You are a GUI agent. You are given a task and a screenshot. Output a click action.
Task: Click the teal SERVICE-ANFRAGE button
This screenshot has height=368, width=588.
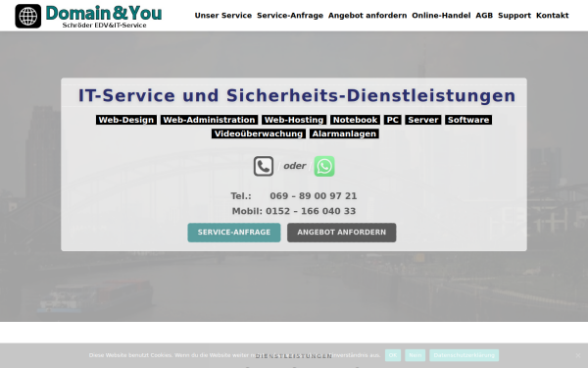[x=234, y=233]
